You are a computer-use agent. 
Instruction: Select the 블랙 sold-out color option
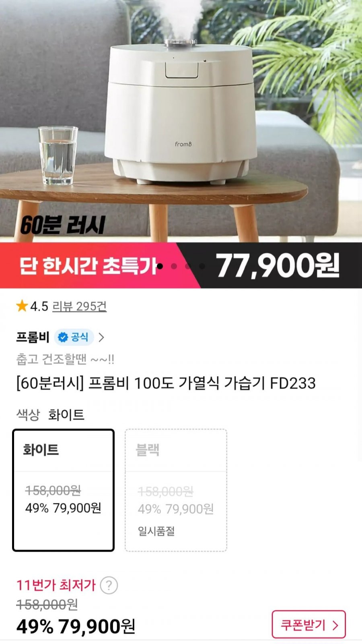176,490
